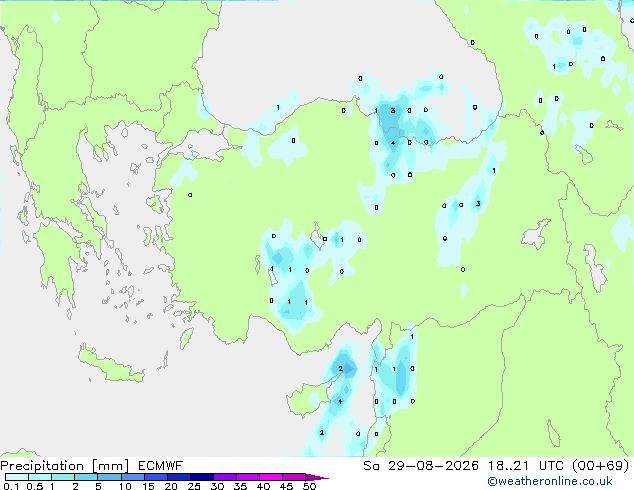Pick the legend swatch between 10 and 15
The image size is (634, 490).
point(133,477)
